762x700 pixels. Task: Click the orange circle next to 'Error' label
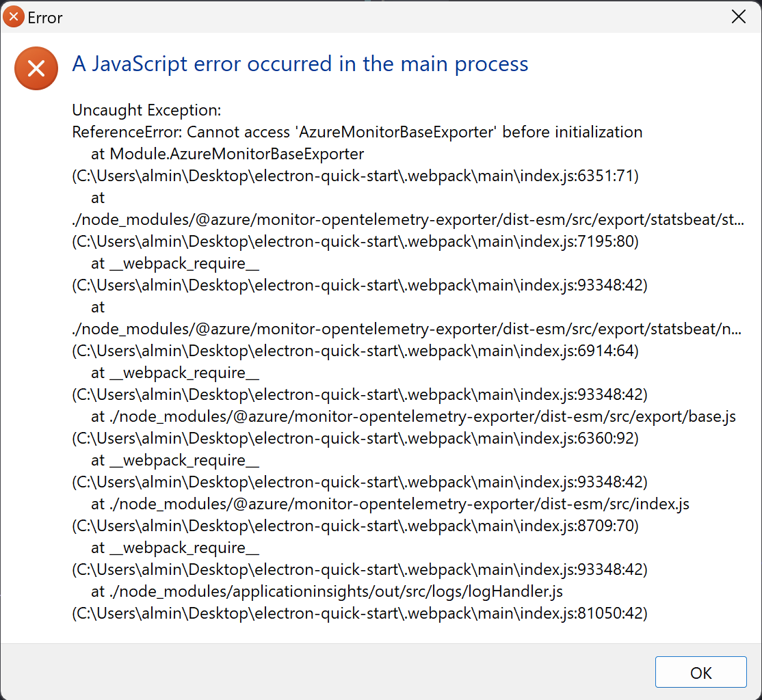[12, 16]
